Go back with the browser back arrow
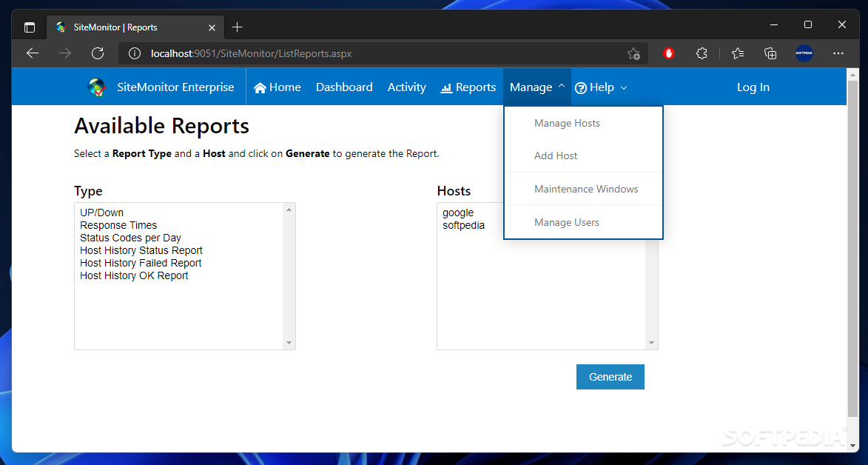This screenshot has height=465, width=868. (33, 54)
